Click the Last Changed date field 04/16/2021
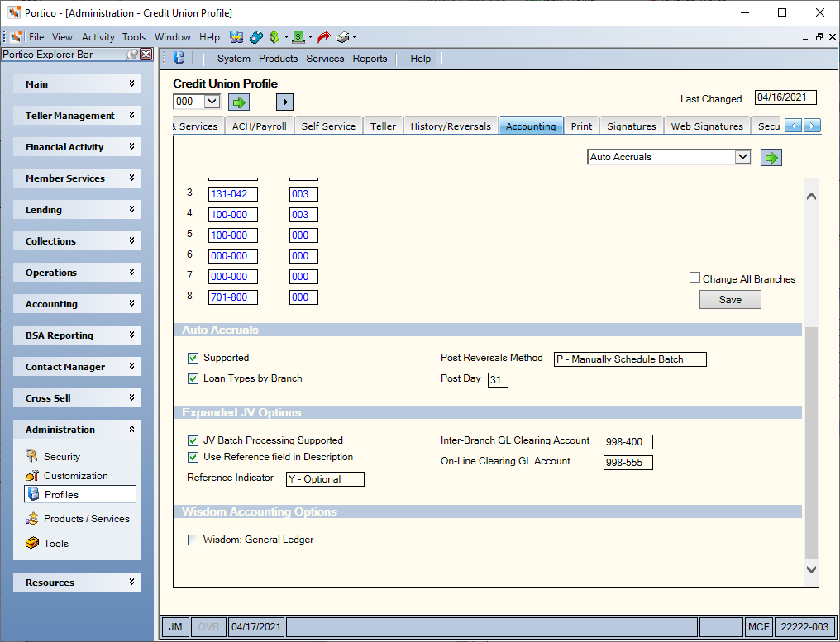Screen dimensions: 840x642 point(785,97)
